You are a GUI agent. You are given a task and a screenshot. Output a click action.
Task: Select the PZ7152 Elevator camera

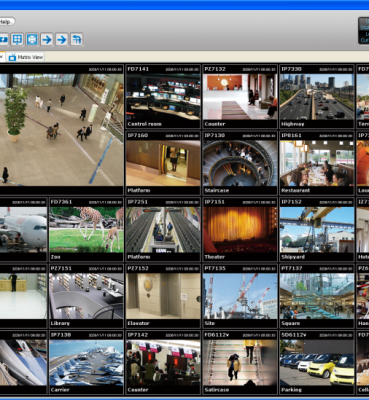[x=163, y=296]
